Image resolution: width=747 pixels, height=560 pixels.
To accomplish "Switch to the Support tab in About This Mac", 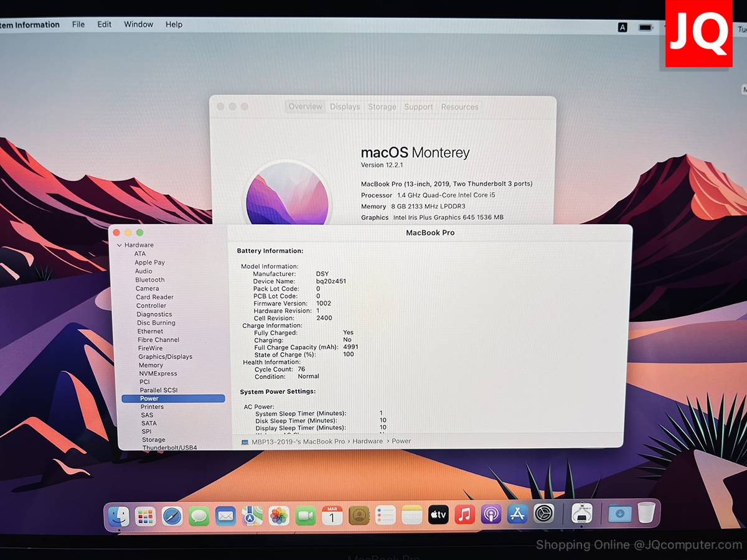I will click(x=418, y=106).
